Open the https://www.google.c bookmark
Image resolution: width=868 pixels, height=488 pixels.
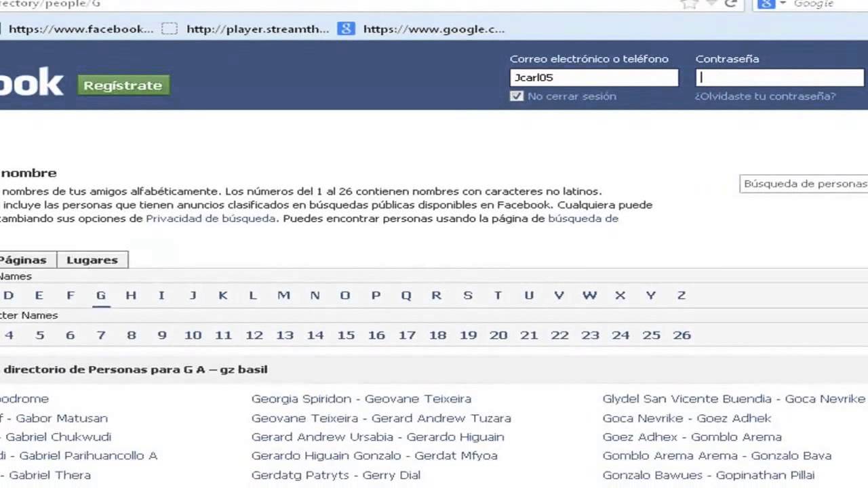pyautogui.click(x=421, y=29)
